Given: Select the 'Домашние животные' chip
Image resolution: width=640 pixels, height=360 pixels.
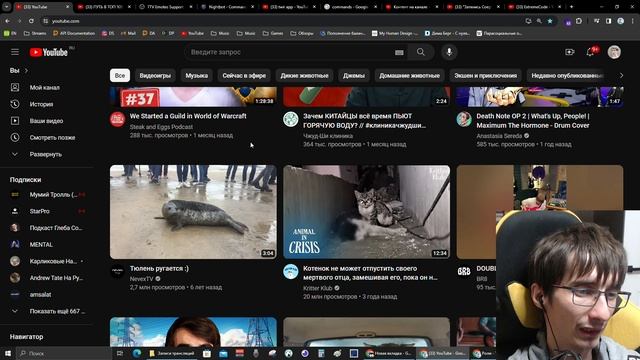Looking at the screenshot, I should pos(409,76).
